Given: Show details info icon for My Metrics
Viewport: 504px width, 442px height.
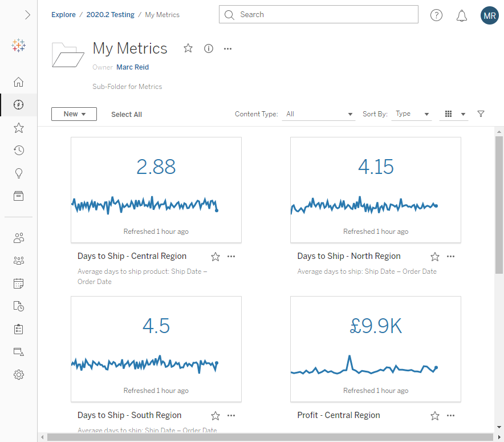Looking at the screenshot, I should click(x=209, y=48).
